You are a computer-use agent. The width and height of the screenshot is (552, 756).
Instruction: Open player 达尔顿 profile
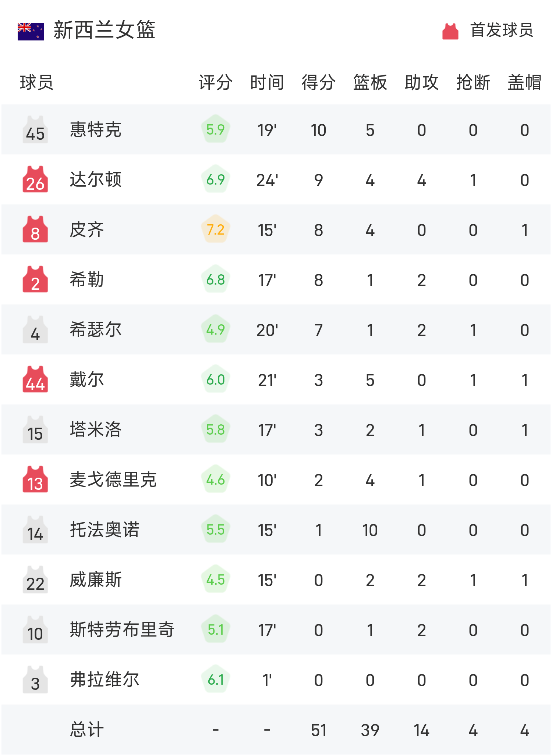96,180
